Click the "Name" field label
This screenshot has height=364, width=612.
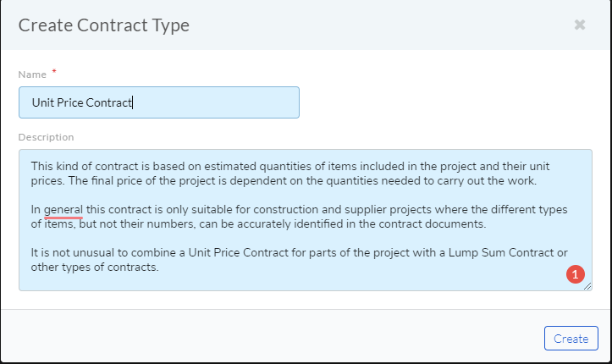point(32,74)
